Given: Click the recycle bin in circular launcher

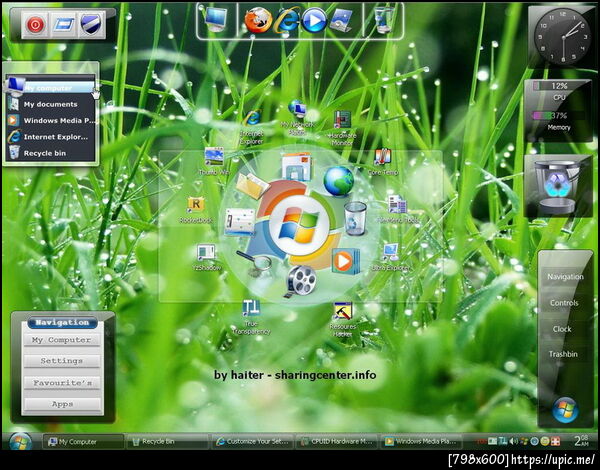Looking at the screenshot, I should (x=355, y=218).
